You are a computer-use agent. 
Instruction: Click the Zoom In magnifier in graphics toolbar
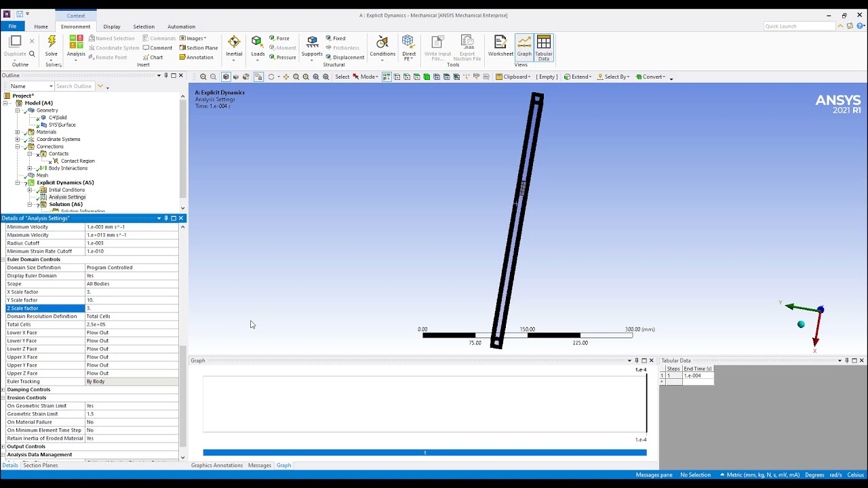203,77
